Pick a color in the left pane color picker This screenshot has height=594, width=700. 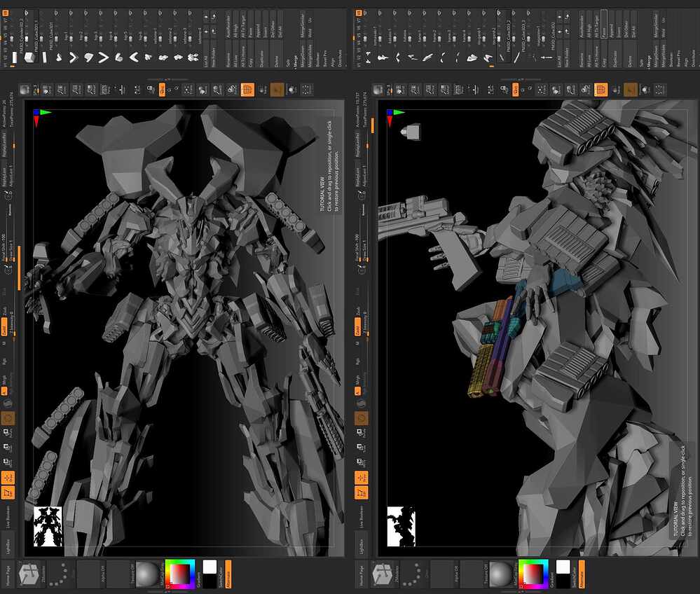[x=180, y=574]
